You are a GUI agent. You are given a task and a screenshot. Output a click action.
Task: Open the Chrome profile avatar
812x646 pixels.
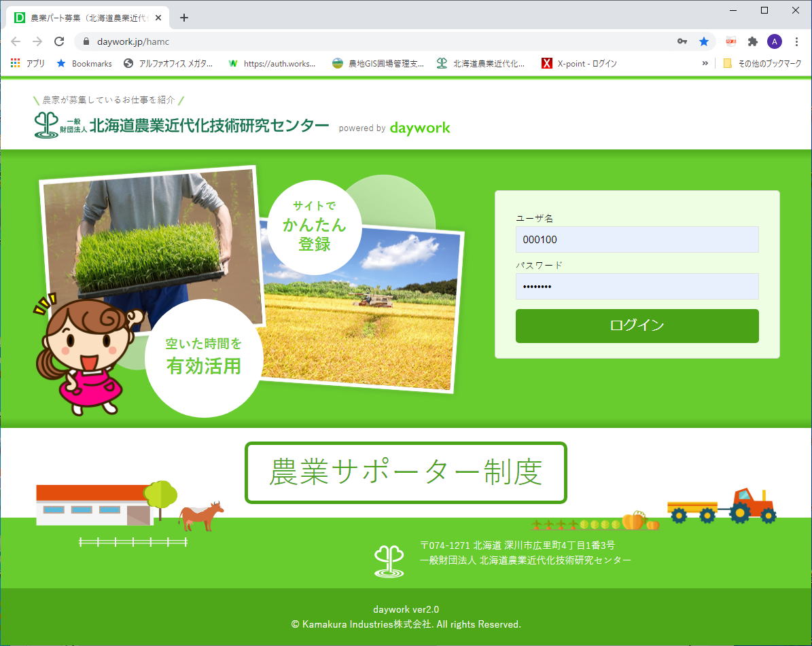(774, 41)
